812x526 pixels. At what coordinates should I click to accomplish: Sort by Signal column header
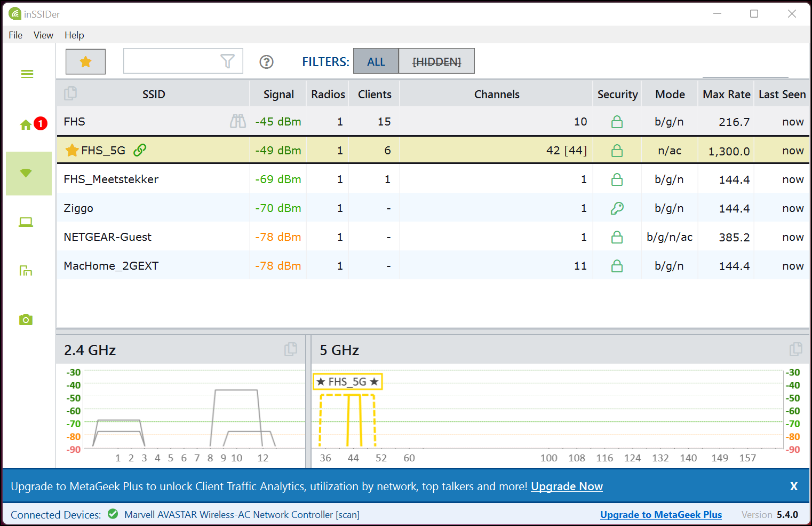(278, 94)
